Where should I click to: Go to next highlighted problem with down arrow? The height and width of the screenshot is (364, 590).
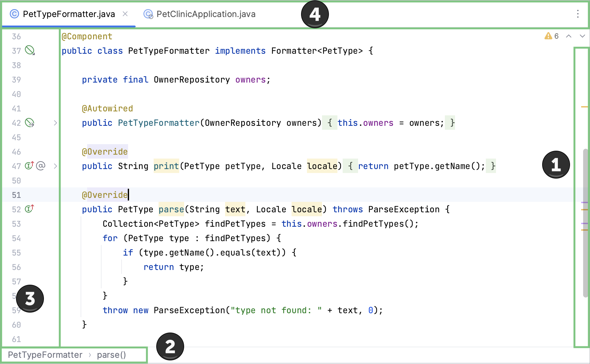(x=582, y=36)
